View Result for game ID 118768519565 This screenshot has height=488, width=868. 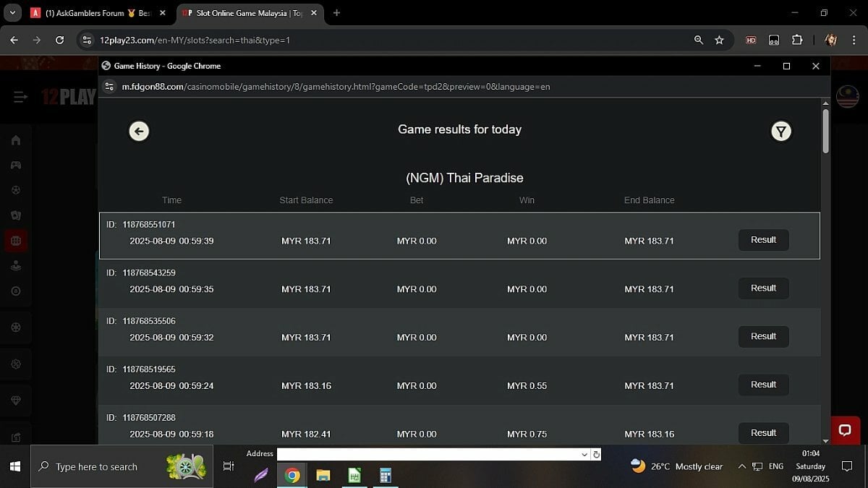pyautogui.click(x=763, y=385)
